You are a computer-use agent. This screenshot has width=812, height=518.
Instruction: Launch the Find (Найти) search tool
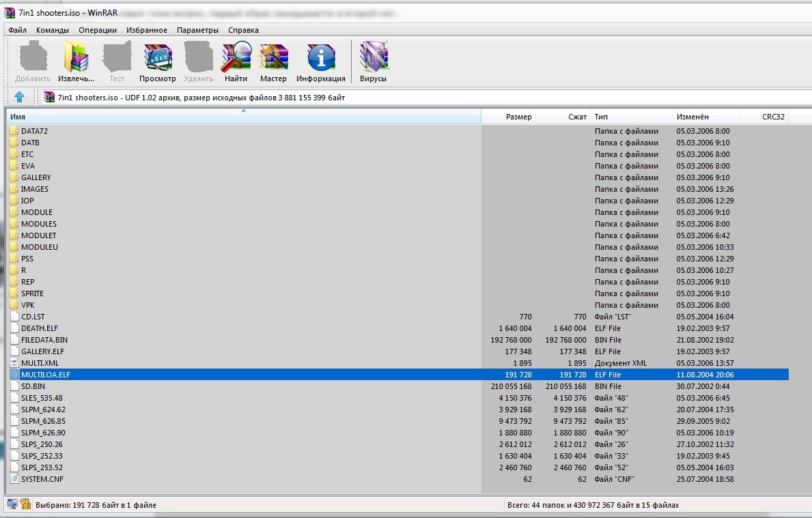coord(236,61)
